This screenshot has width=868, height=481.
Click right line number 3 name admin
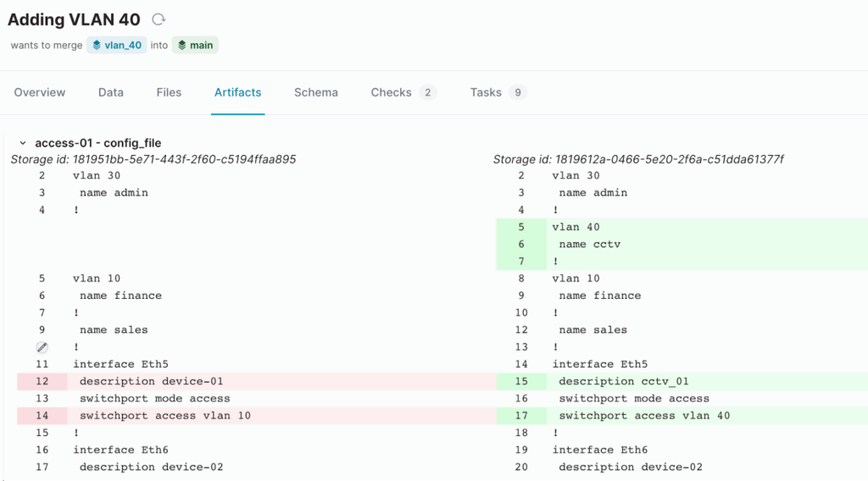coord(593,193)
